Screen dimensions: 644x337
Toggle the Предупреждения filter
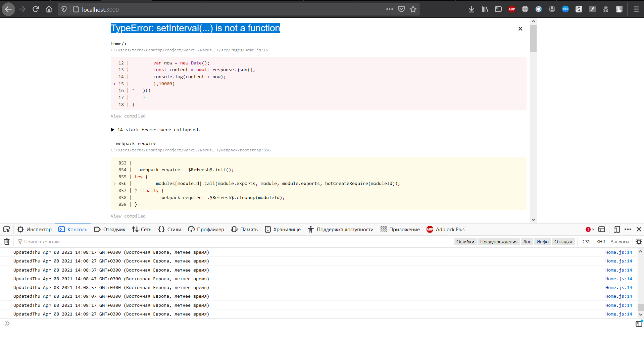pos(499,242)
